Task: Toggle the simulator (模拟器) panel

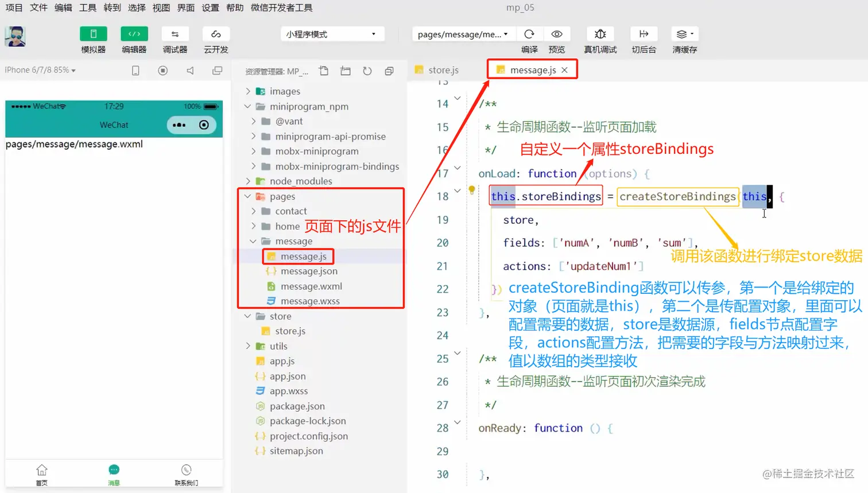Action: 94,34
